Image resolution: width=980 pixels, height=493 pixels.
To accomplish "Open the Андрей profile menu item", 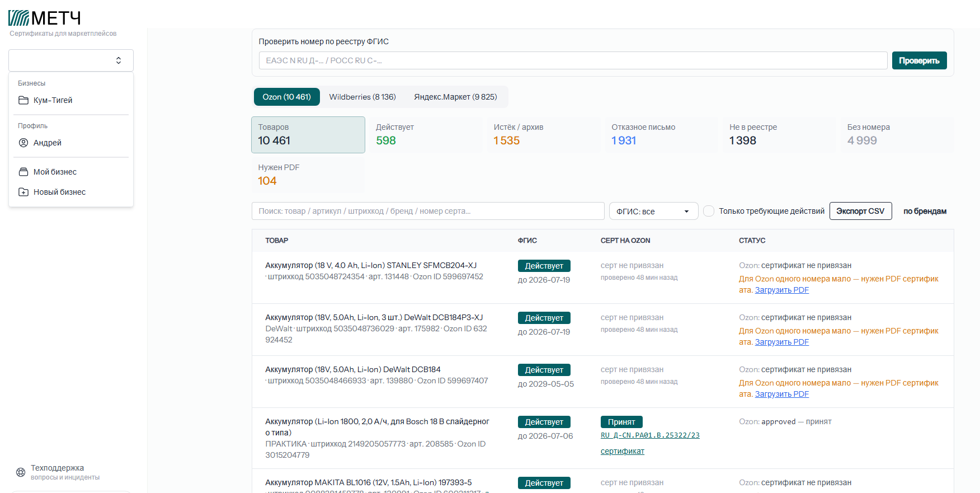I will (x=71, y=143).
